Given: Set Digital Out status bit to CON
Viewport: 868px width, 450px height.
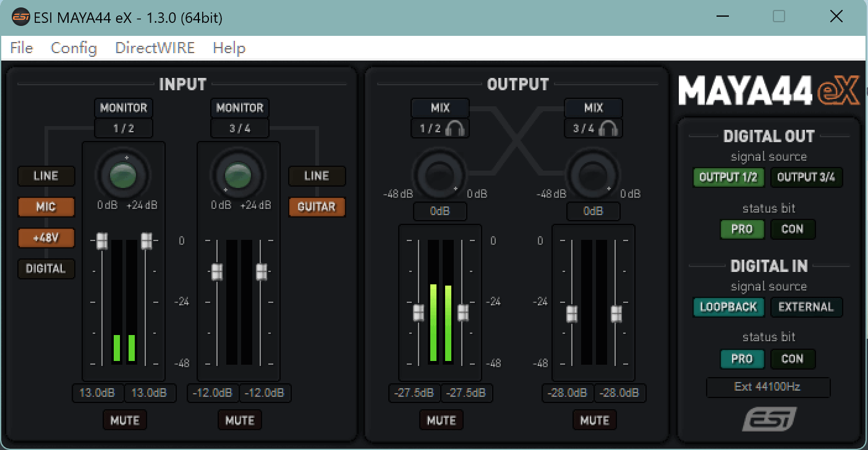Looking at the screenshot, I should tap(793, 229).
